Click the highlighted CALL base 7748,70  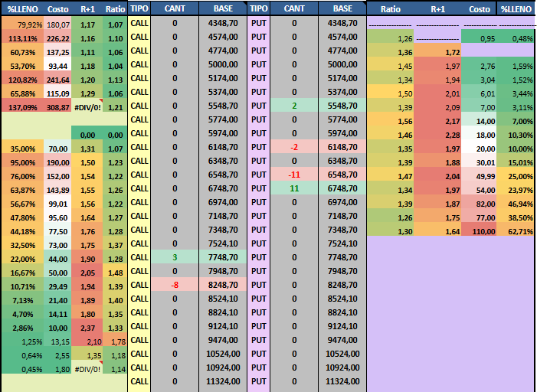[x=223, y=257]
